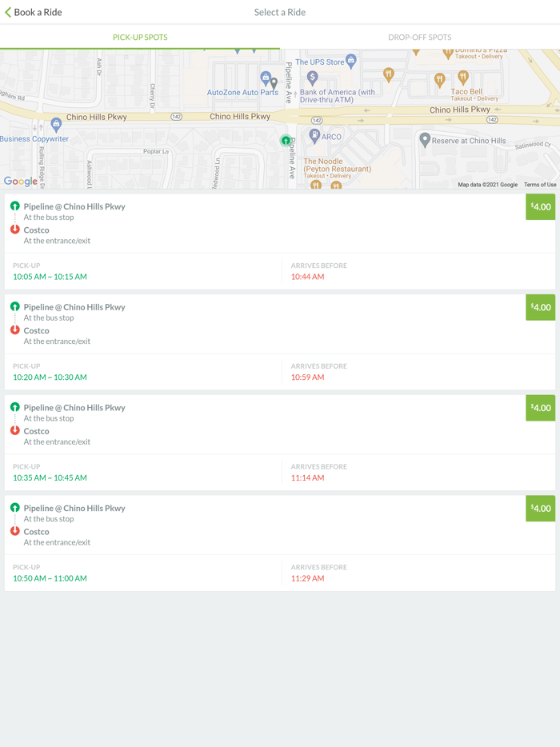Click green pick-up arrow icon in 10:35 AM ride

pyautogui.click(x=15, y=407)
